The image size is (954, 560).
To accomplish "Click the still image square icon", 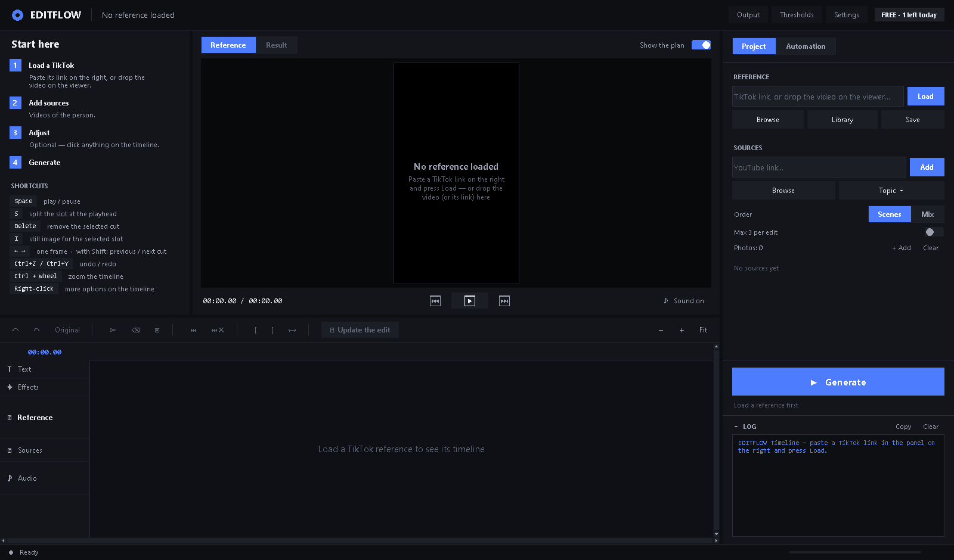I will pos(157,330).
